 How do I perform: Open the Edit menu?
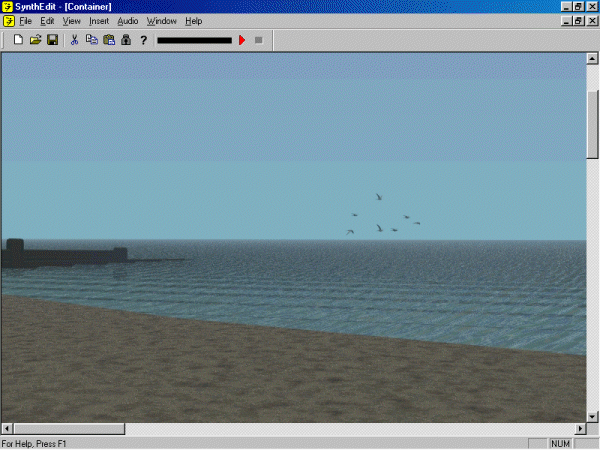(47, 21)
